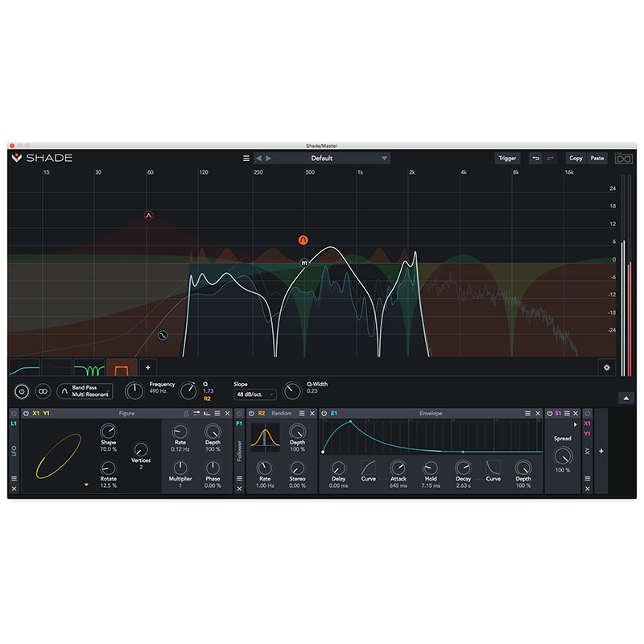Open the display settings gear
This screenshot has height=644, width=644.
[607, 368]
